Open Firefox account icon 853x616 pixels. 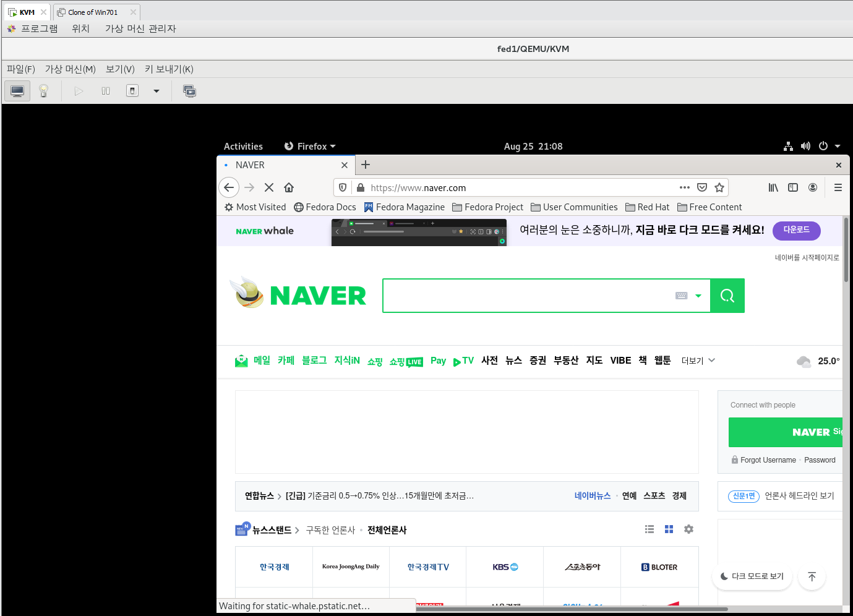[813, 187]
